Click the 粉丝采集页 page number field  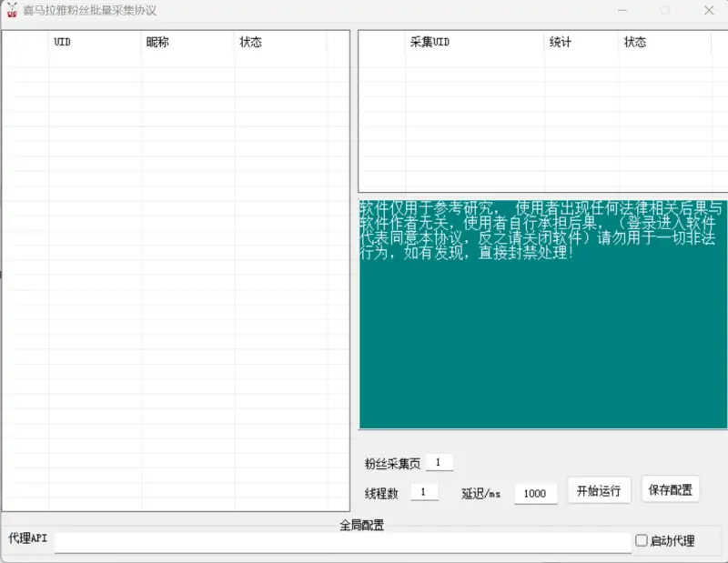(x=440, y=461)
